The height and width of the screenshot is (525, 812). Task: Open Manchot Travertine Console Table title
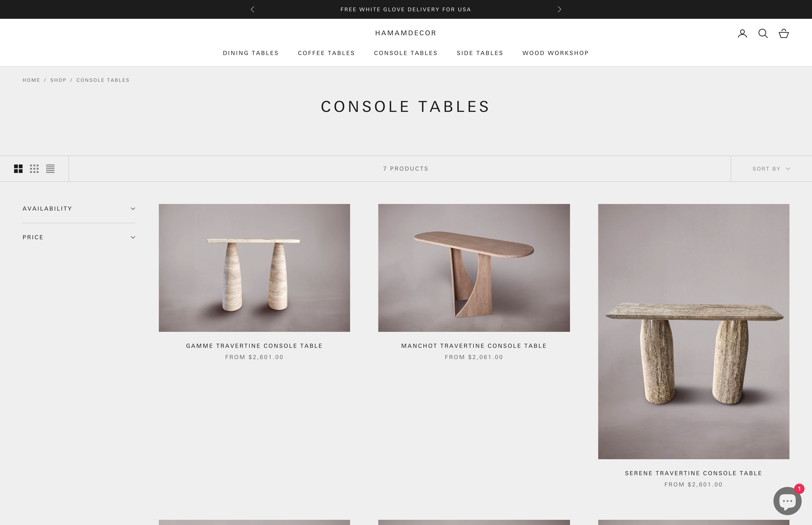[474, 346]
